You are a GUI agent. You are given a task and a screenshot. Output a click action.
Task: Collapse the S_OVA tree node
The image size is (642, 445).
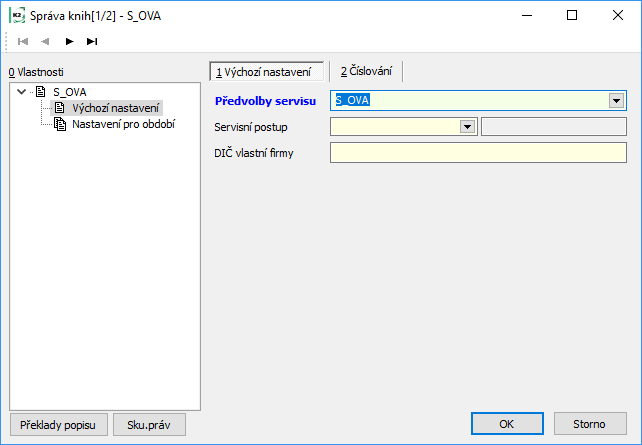[x=21, y=92]
